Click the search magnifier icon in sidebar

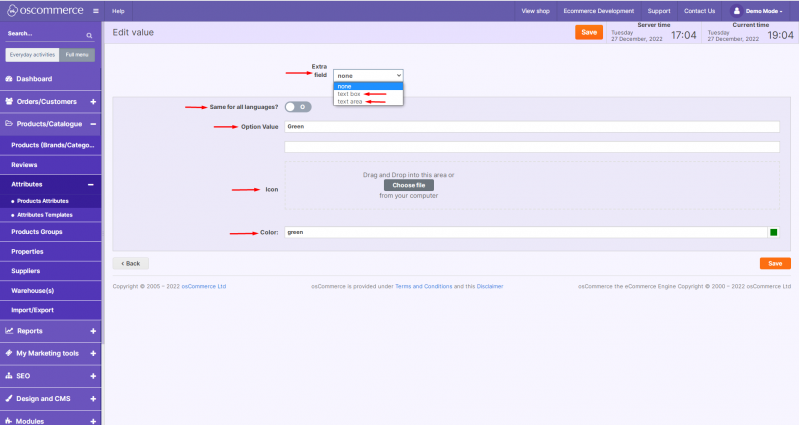89,35
